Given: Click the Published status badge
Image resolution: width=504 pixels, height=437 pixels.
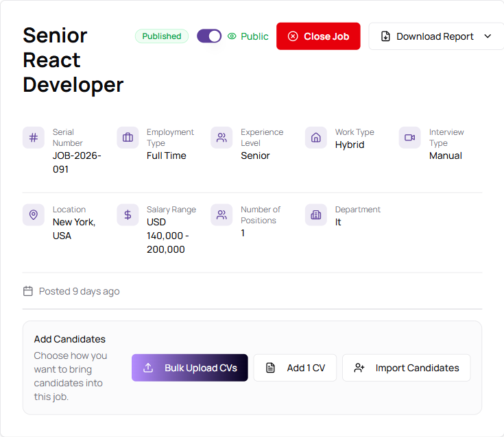Looking at the screenshot, I should click(x=162, y=36).
